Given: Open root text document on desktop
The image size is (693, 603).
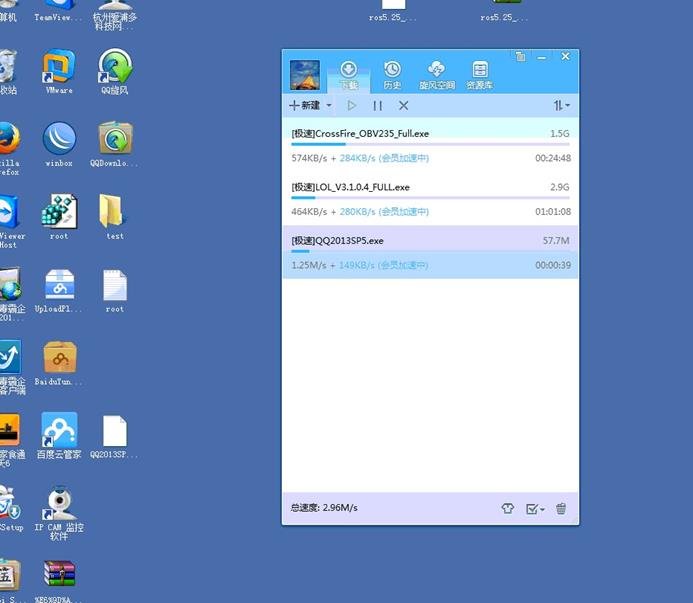Looking at the screenshot, I should pos(115,291).
